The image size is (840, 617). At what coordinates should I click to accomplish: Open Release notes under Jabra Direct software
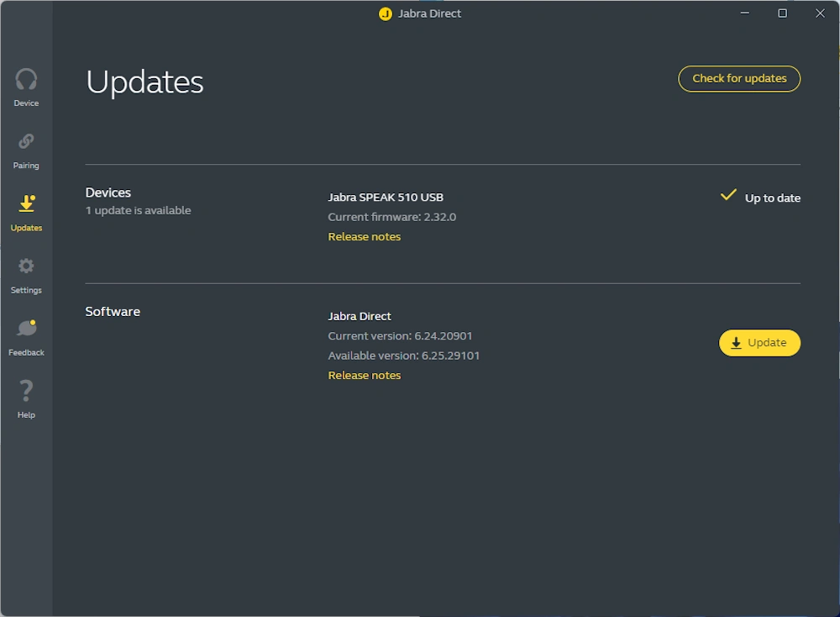364,376
